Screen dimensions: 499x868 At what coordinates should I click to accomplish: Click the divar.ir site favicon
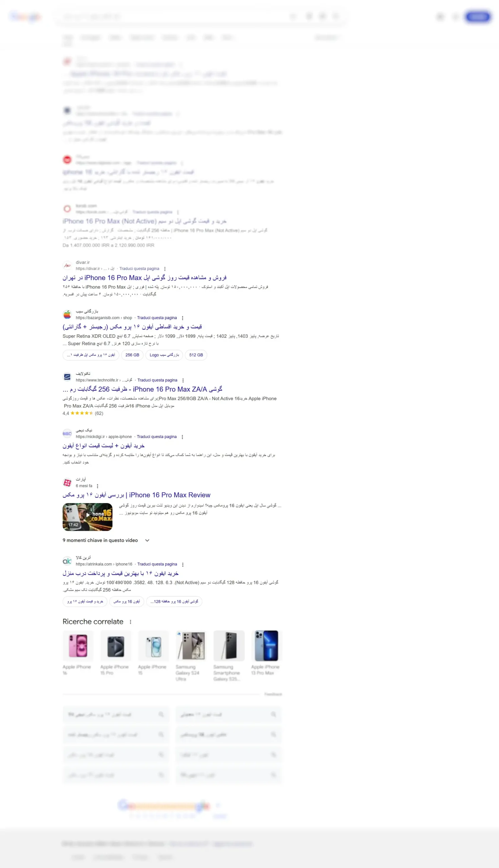point(67,265)
